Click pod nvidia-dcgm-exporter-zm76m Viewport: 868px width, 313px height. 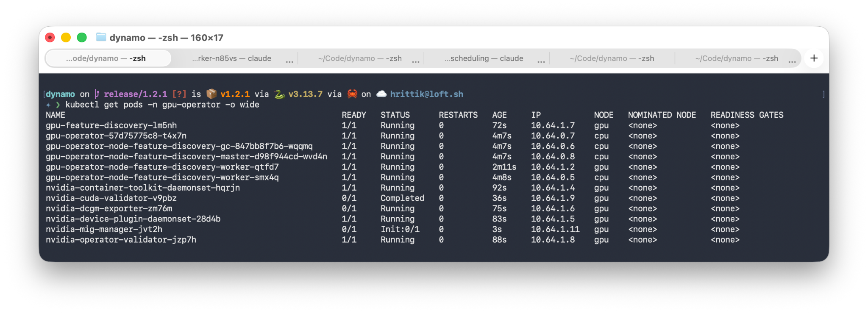coord(109,208)
